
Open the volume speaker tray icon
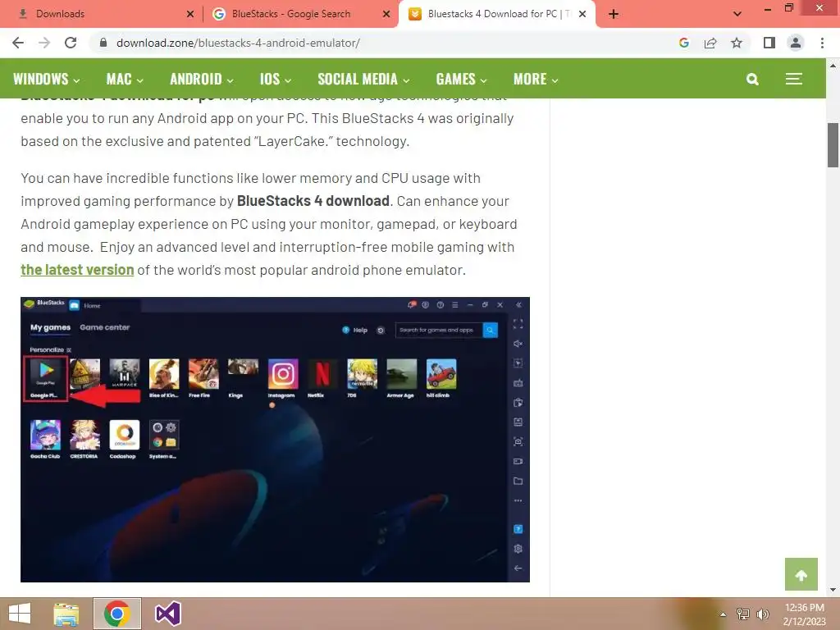(x=763, y=614)
